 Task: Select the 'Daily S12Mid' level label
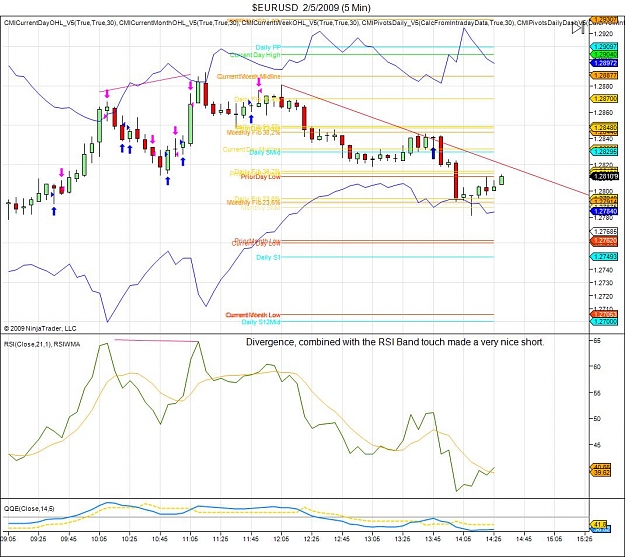261,322
